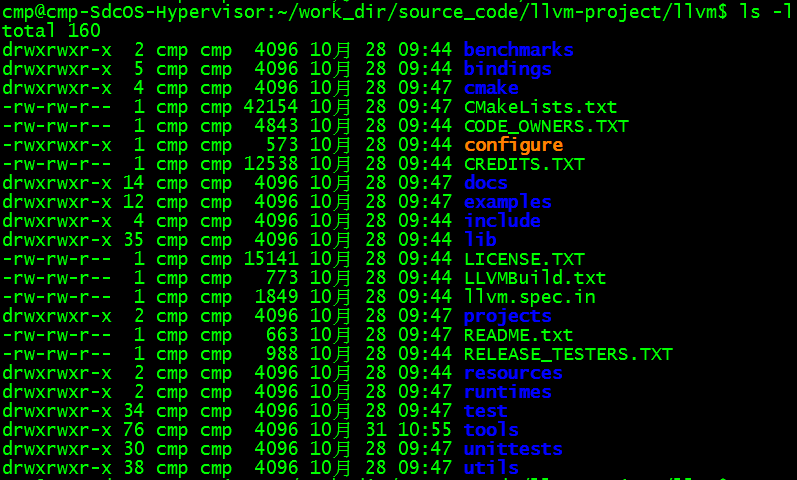Screen dimensions: 797x480
Task: Click the file size 12538
Action: [x=271, y=164]
